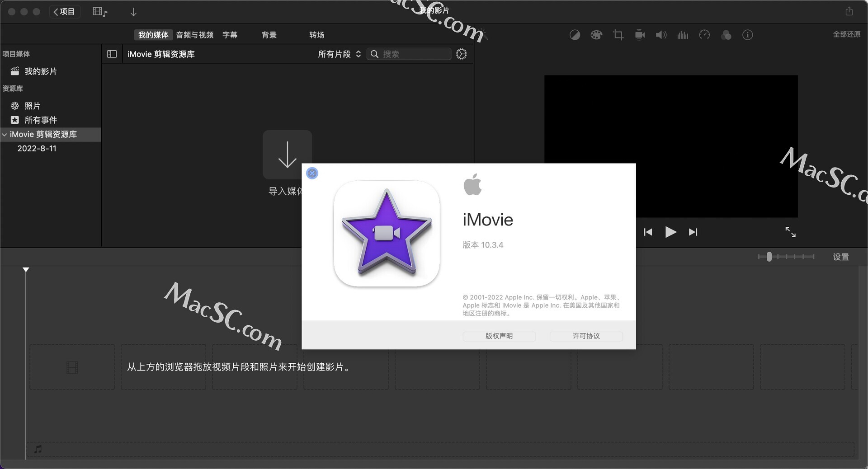
Task: Open clip filter and audio effects
Action: coord(726,35)
